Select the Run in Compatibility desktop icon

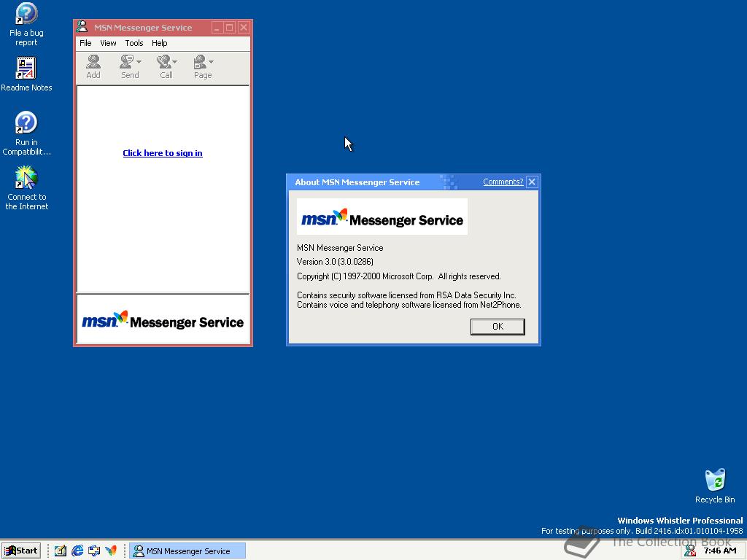click(26, 134)
